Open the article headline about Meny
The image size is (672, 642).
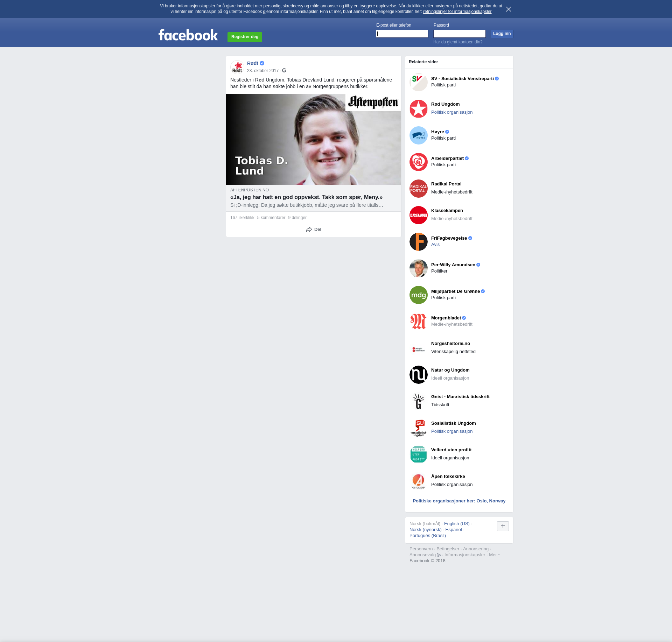(x=306, y=197)
